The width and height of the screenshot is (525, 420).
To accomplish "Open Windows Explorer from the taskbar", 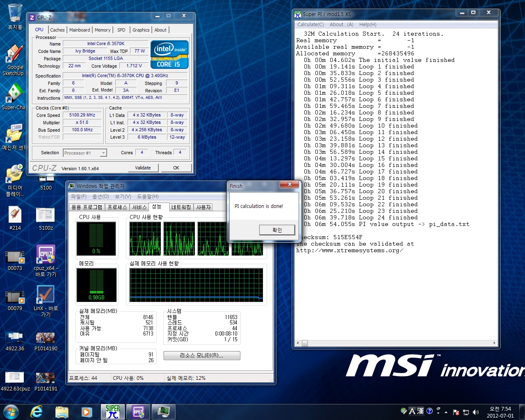I will [62, 412].
